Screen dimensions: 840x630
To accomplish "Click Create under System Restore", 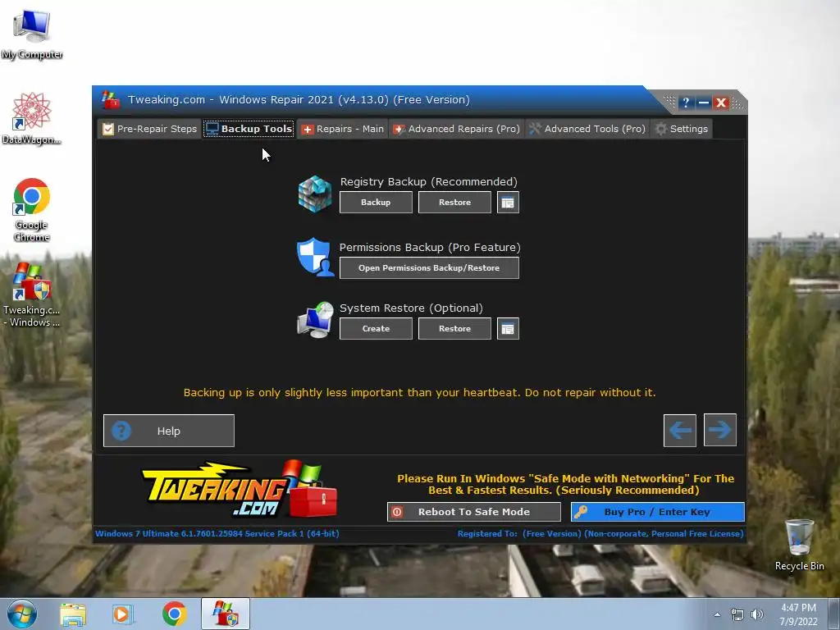I will point(376,328).
